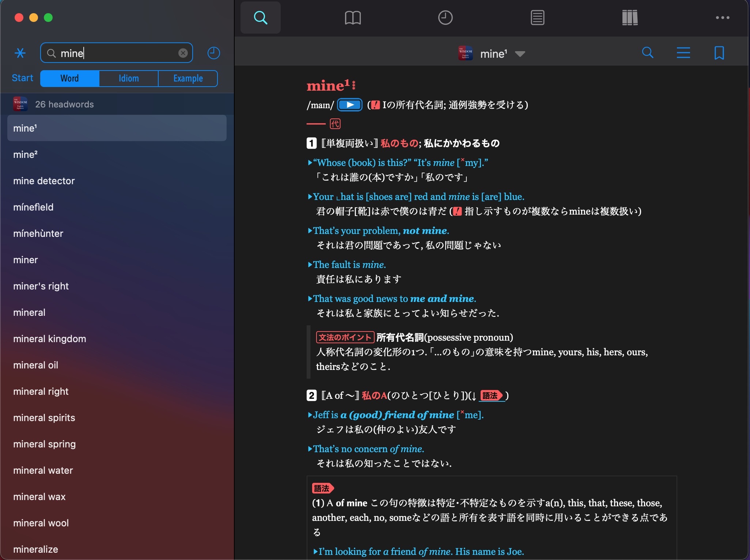This screenshot has width=750, height=560.
Task: Open the dictionary library books icon
Action: click(630, 18)
